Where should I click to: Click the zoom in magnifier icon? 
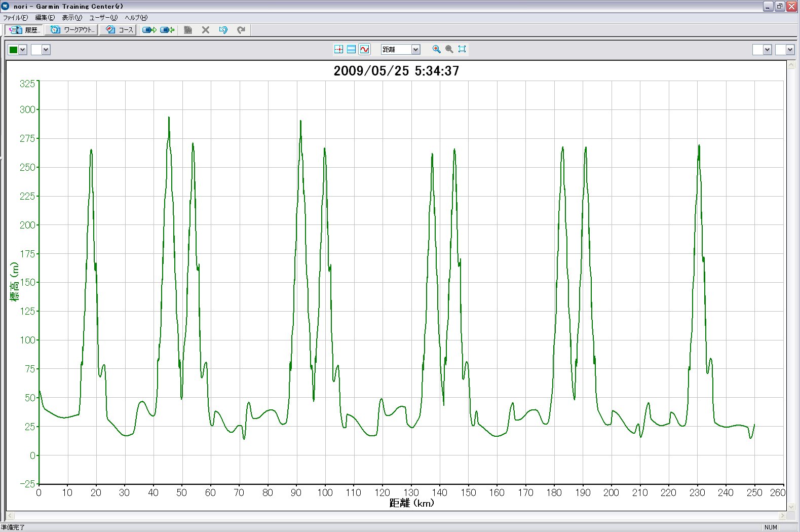click(x=437, y=49)
